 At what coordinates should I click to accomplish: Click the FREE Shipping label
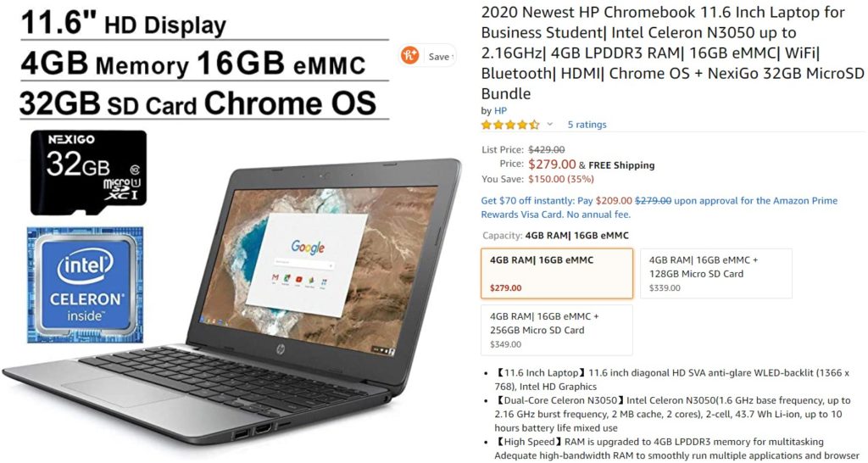point(621,165)
